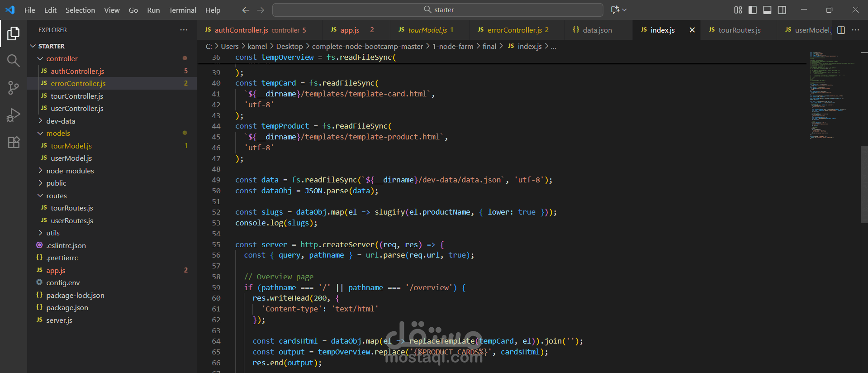868x373 pixels.
Task: Open the File menu
Action: tap(30, 10)
